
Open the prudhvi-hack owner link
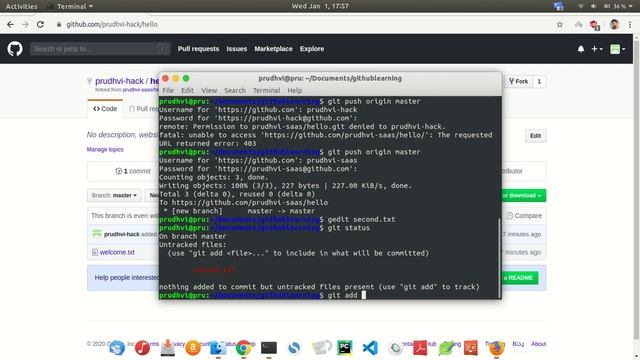pyautogui.click(x=119, y=81)
